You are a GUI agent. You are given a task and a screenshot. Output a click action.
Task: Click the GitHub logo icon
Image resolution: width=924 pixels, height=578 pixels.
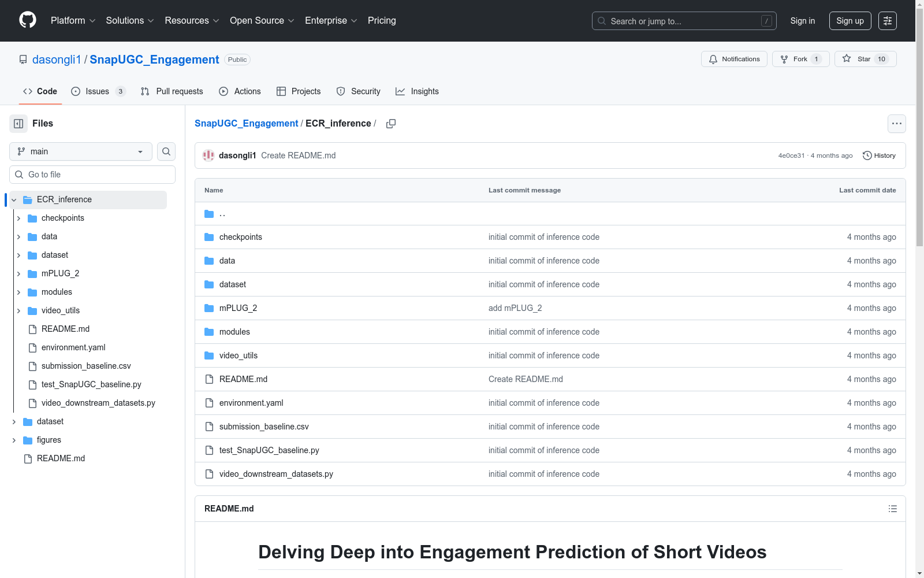point(28,20)
